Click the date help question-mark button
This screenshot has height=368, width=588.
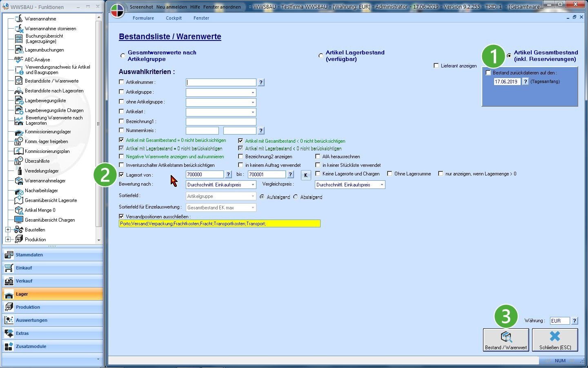[526, 82]
